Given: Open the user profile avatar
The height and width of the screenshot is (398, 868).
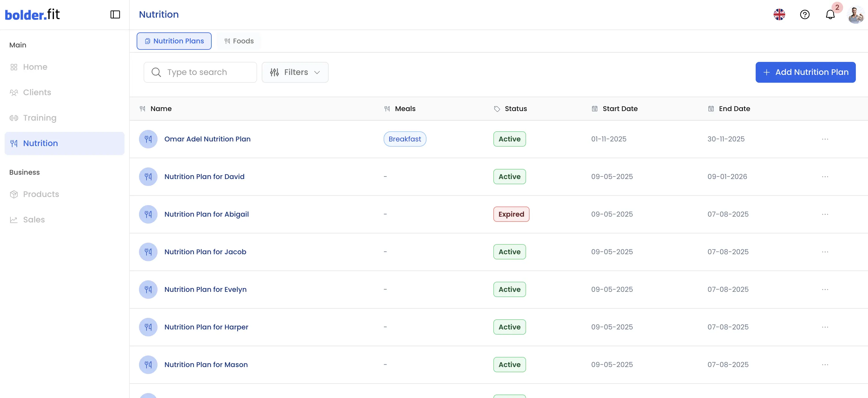Looking at the screenshot, I should click(x=856, y=15).
